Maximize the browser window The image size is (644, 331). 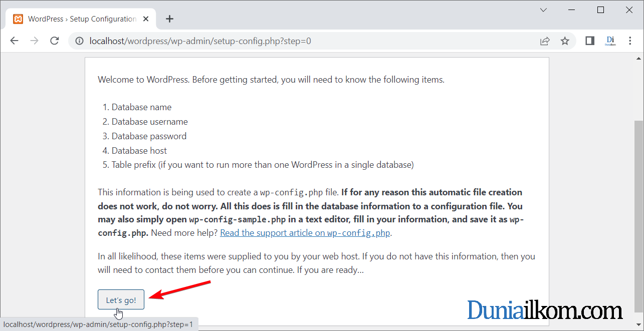pyautogui.click(x=601, y=10)
